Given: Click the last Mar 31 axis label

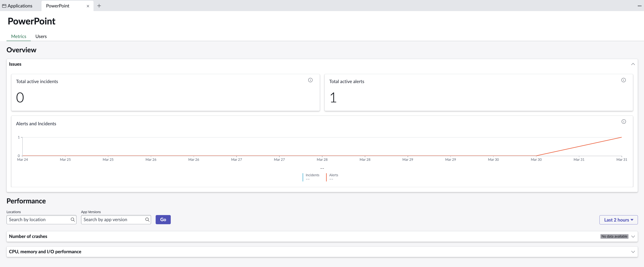Looking at the screenshot, I should [621, 160].
